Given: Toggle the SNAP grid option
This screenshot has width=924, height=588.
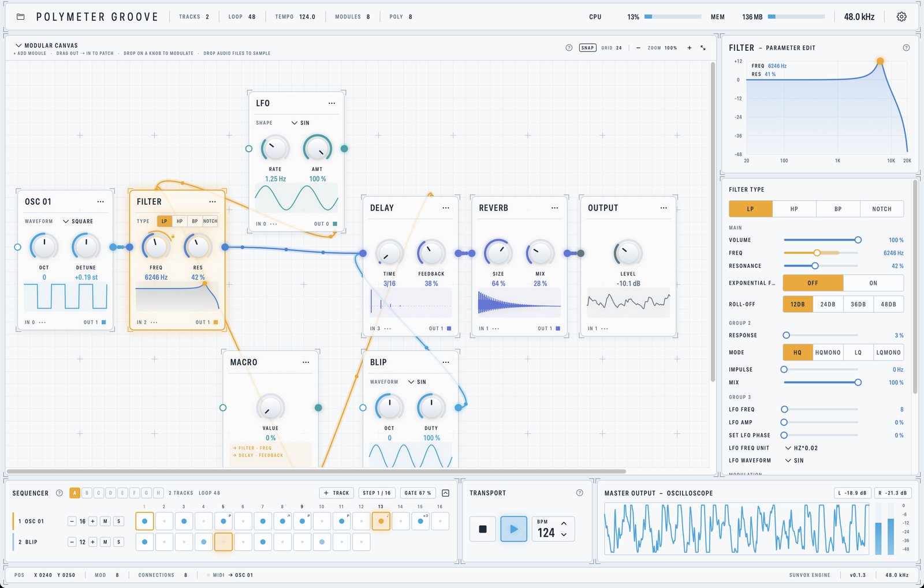Looking at the screenshot, I should tap(587, 48).
